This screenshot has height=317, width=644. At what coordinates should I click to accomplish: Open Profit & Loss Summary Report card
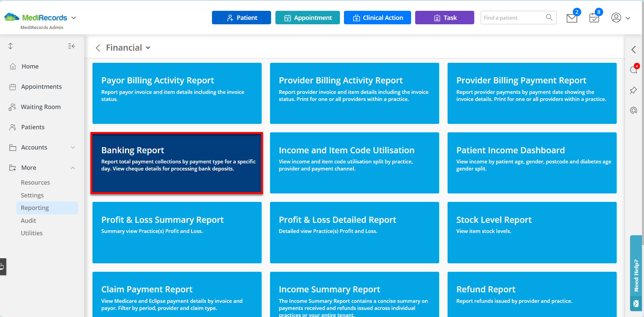[x=177, y=233]
